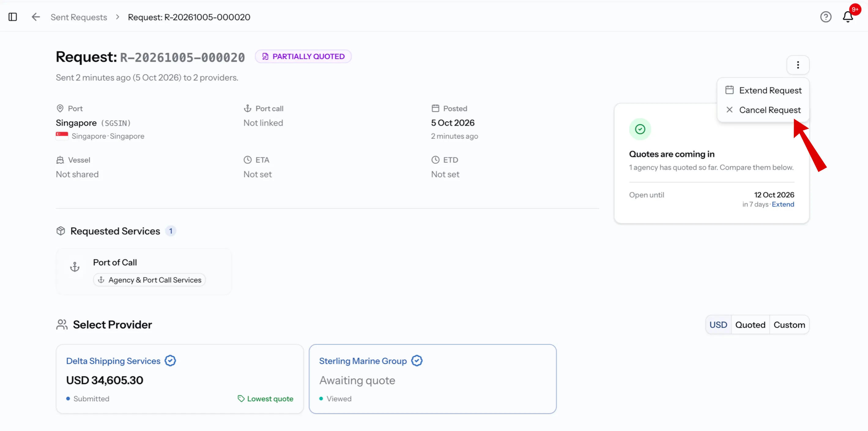Click the ETD clock icon
Screen dimensions: 868x431
point(435,160)
